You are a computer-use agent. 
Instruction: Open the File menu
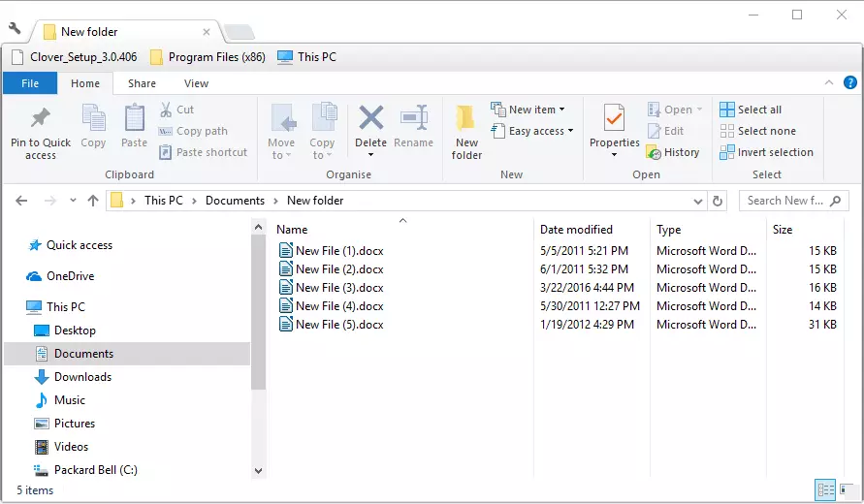30,83
